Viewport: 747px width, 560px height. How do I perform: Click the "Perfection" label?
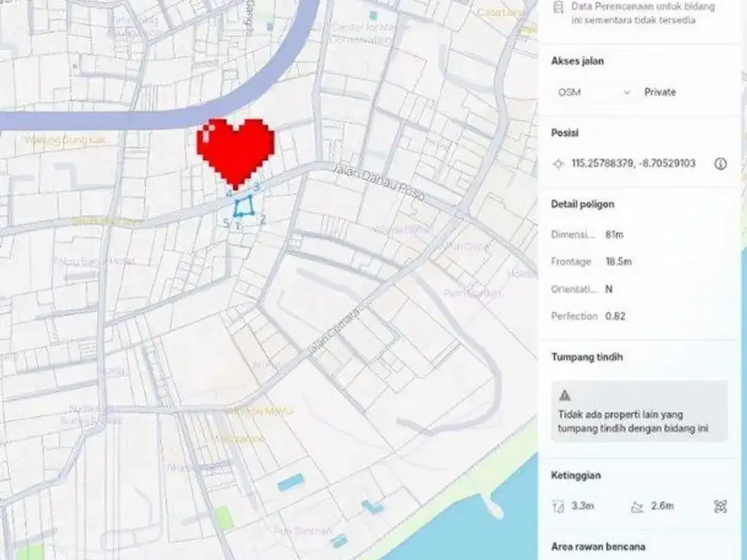[x=574, y=316]
